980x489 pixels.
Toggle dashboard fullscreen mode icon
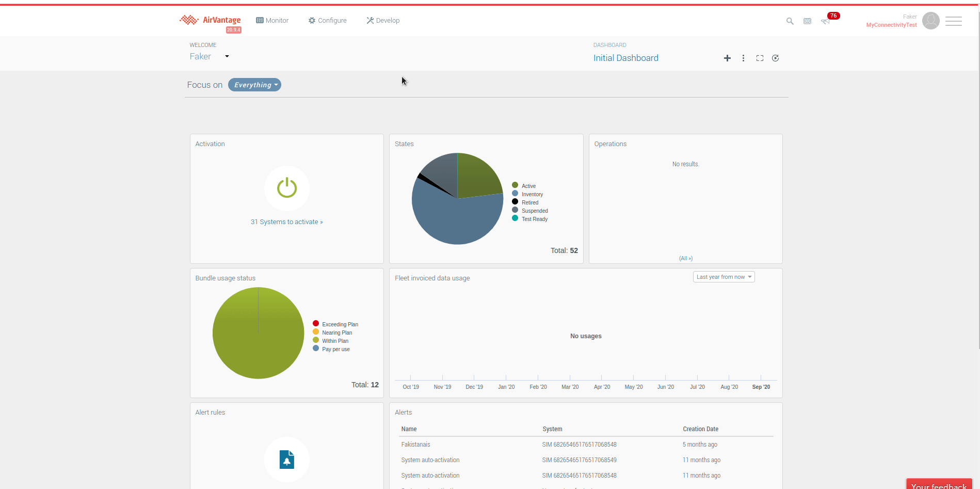[x=760, y=58]
